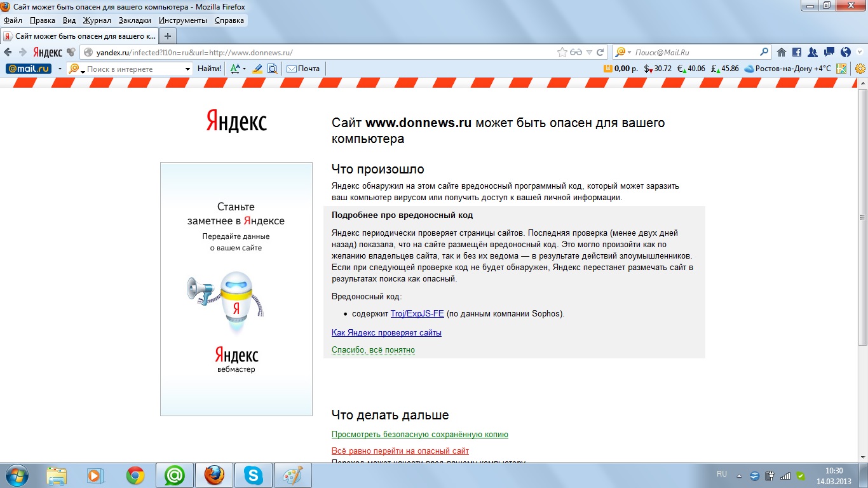Open Mail.ru toolbar settings gear
868x488 pixels.
coord(860,69)
